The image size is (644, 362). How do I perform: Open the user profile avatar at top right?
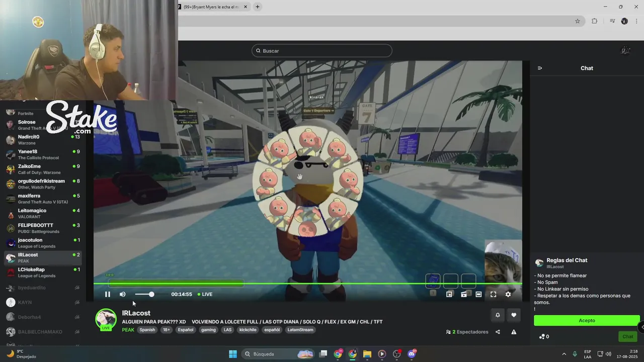coord(625,51)
